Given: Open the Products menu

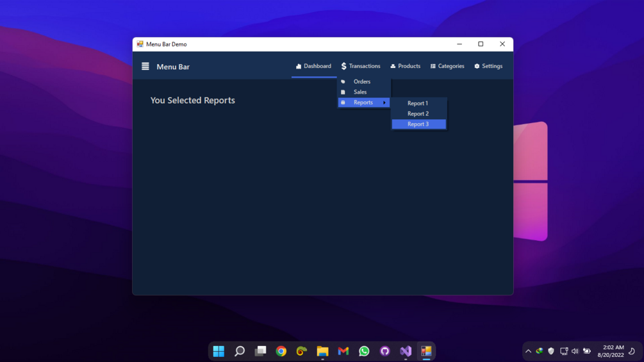Looking at the screenshot, I should tap(406, 66).
